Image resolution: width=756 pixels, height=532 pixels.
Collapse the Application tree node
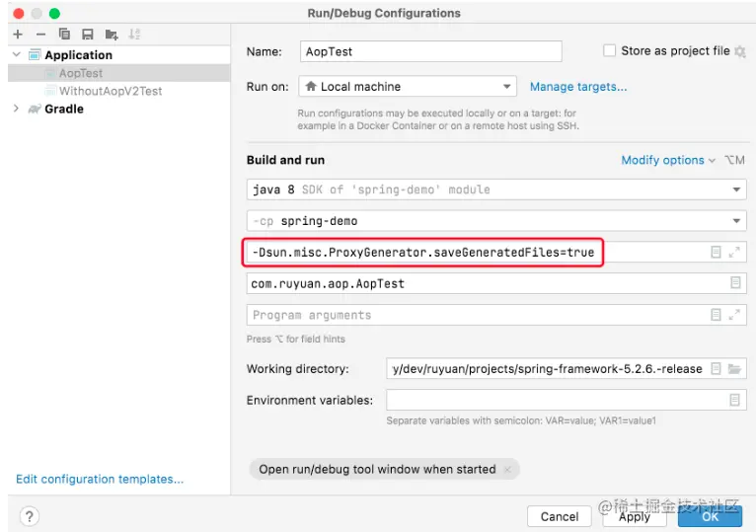click(17, 55)
